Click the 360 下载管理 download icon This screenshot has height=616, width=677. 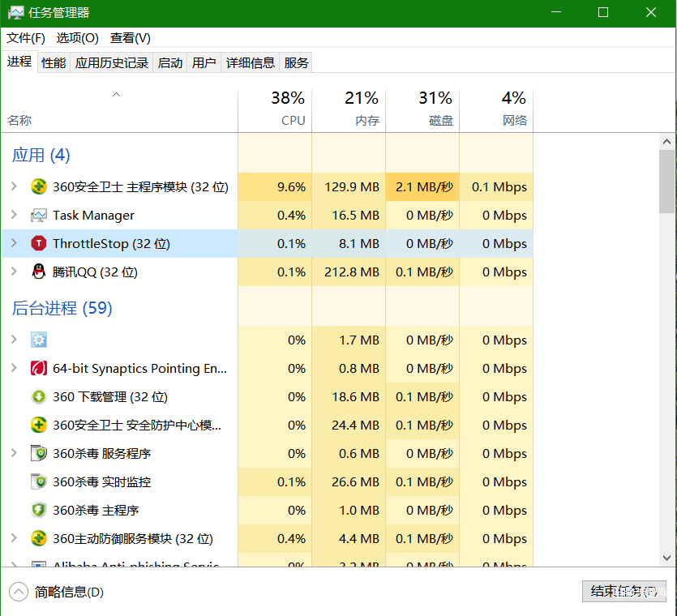point(39,396)
